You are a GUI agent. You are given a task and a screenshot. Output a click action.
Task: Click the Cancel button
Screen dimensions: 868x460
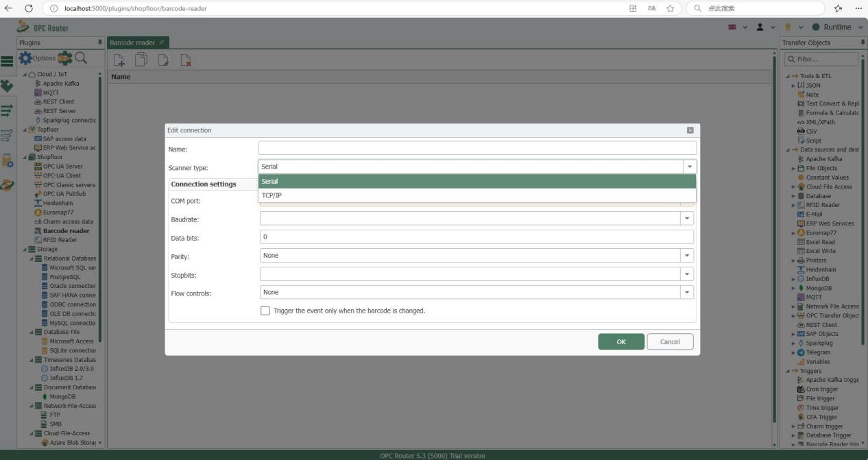(x=669, y=342)
